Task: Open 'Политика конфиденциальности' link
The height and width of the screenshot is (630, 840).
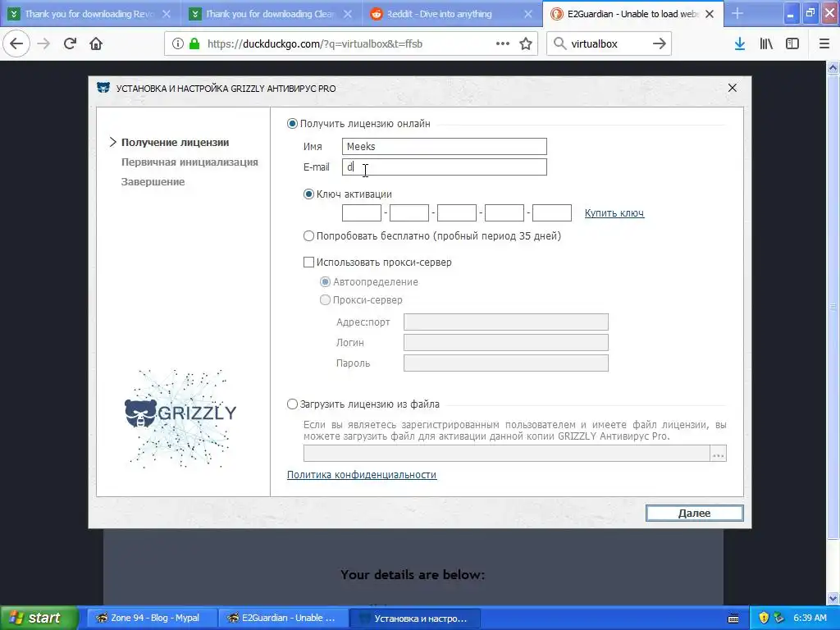Action: coord(362,475)
